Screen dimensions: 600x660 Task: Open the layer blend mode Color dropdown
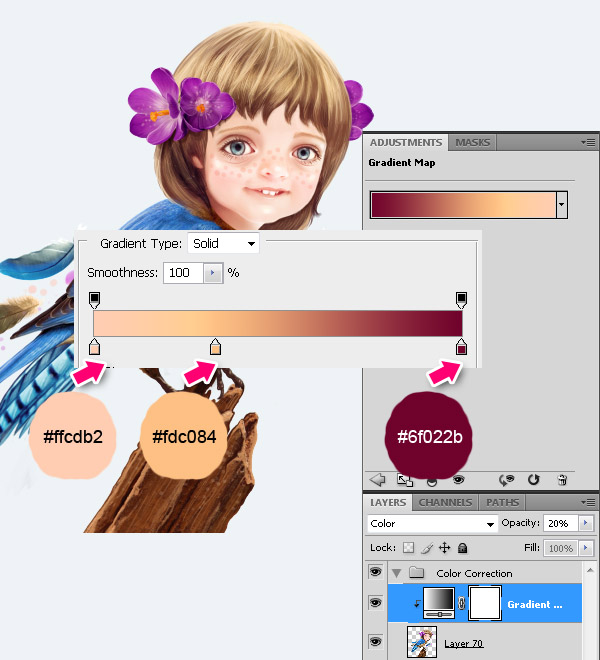coord(432,523)
